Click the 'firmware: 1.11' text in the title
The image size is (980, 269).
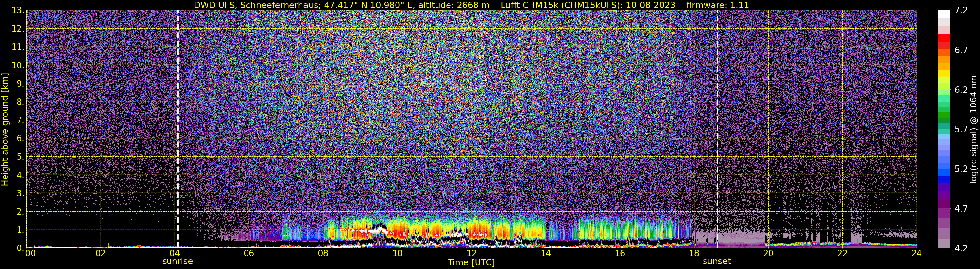(x=718, y=5)
